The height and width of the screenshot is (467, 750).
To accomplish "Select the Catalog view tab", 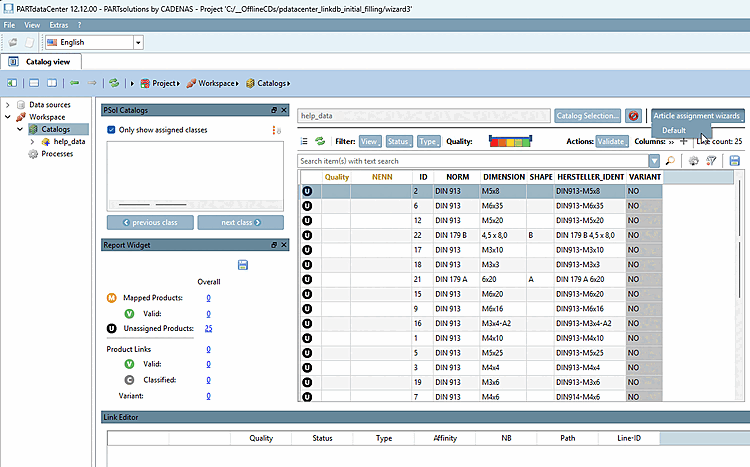I will pos(41,62).
